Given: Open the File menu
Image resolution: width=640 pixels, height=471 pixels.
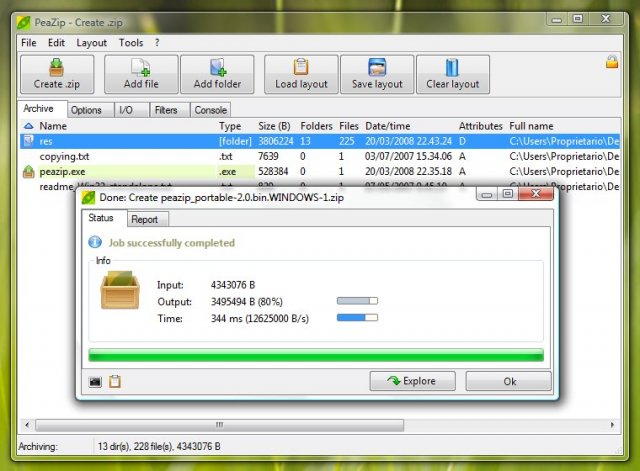Looking at the screenshot, I should click(29, 43).
